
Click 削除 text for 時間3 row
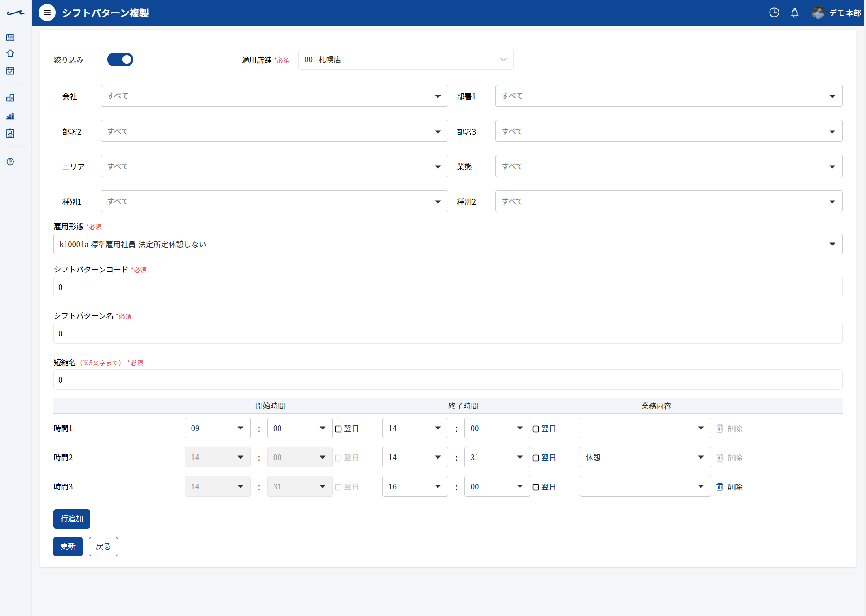point(735,487)
